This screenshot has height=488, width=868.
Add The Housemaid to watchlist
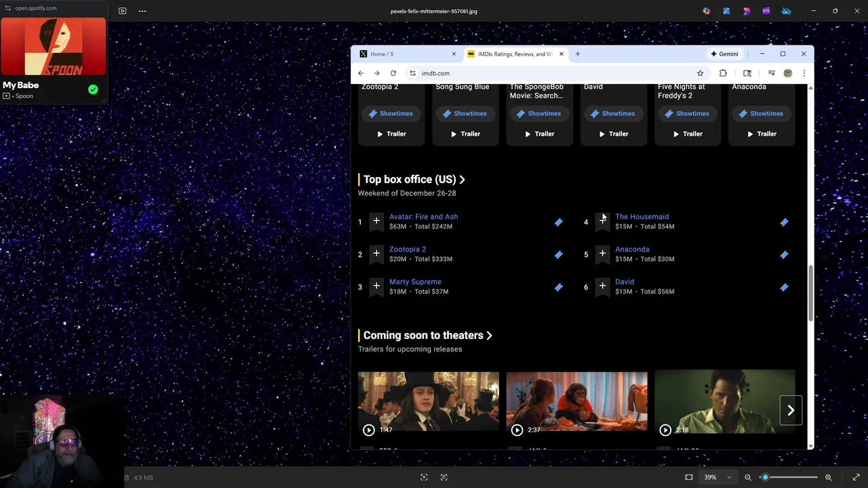point(602,222)
